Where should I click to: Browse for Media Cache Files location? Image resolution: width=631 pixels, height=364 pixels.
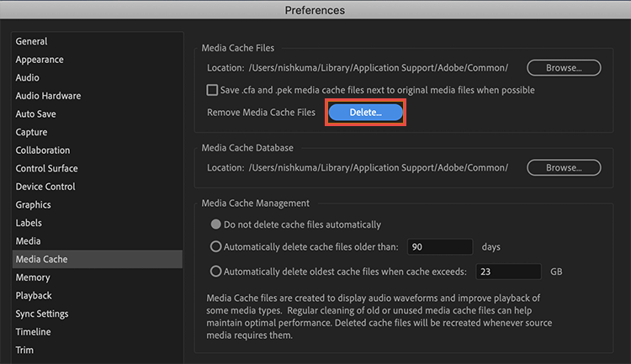click(564, 68)
